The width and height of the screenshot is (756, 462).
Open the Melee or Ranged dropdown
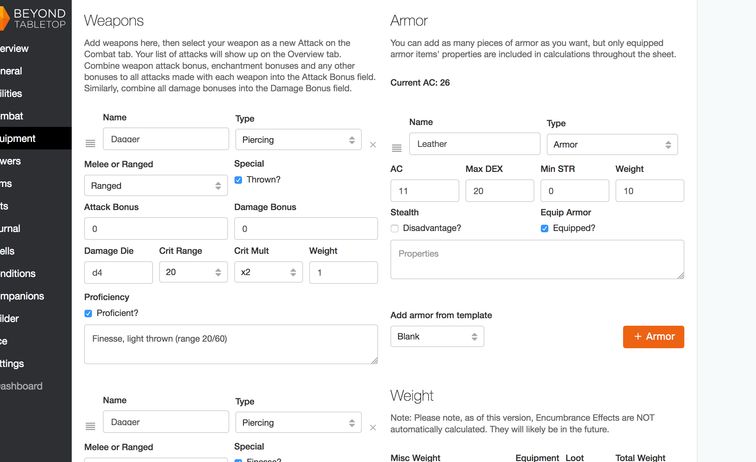pyautogui.click(x=155, y=185)
